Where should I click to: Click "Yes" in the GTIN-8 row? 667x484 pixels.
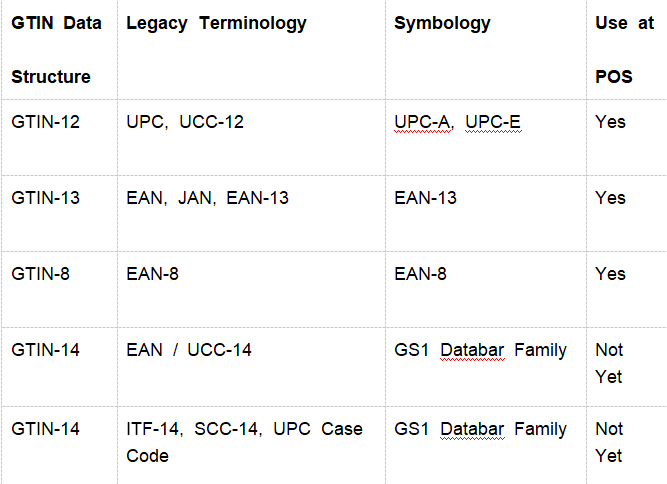pyautogui.click(x=610, y=274)
